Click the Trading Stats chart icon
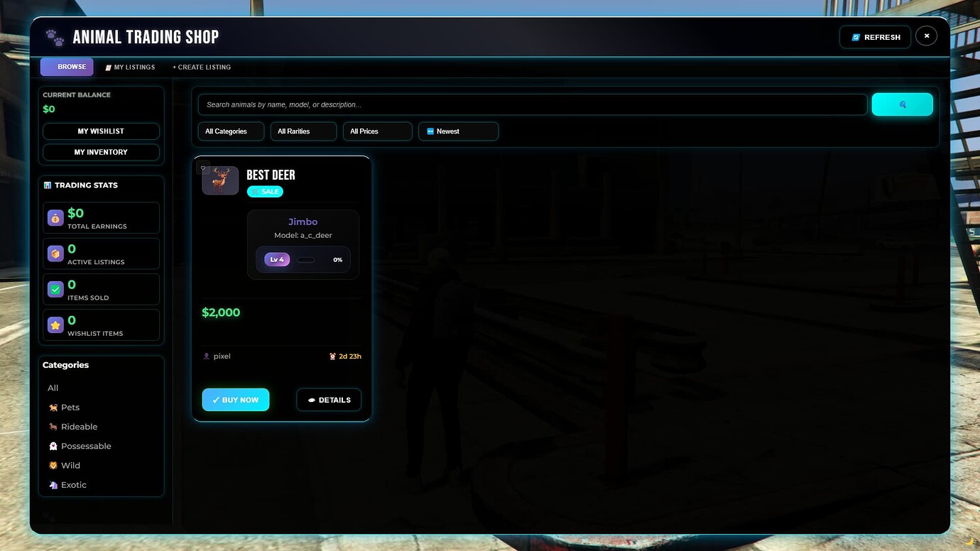The height and width of the screenshot is (551, 980). click(48, 185)
